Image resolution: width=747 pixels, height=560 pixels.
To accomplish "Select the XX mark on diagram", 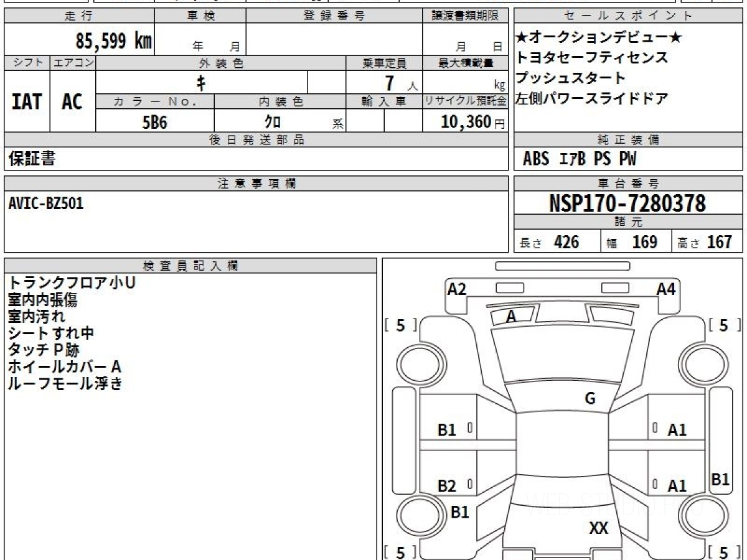I will (x=599, y=529).
